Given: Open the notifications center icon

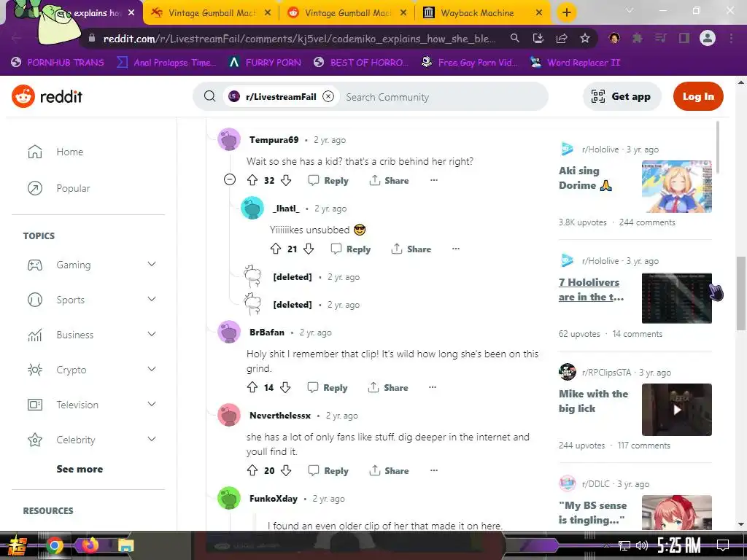Looking at the screenshot, I should (723, 545).
